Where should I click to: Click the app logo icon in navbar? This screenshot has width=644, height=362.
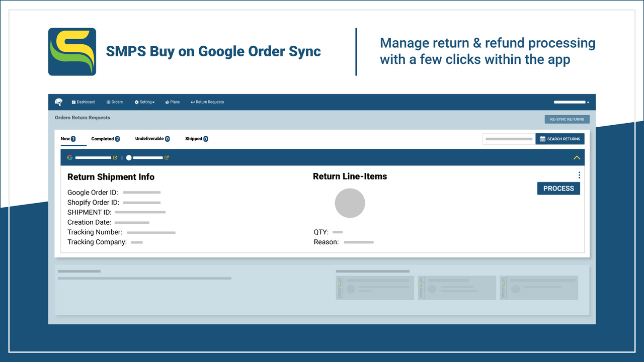(58, 102)
